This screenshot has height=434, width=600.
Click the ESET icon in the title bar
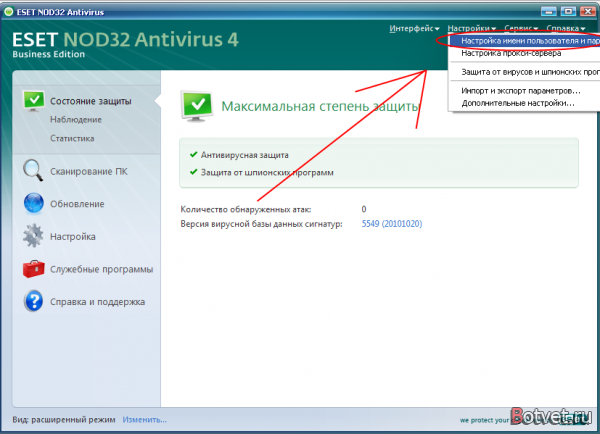8,12
